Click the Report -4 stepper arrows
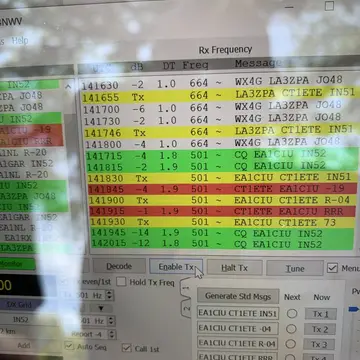 (112, 334)
